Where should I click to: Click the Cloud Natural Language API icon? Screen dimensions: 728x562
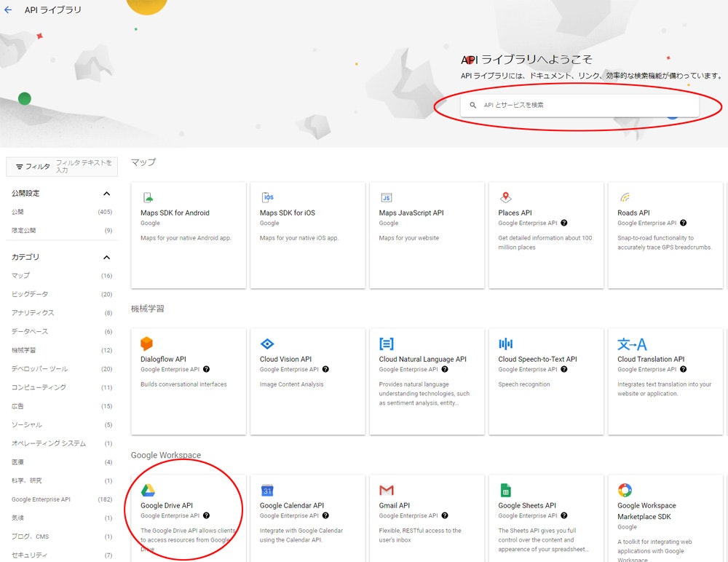387,344
